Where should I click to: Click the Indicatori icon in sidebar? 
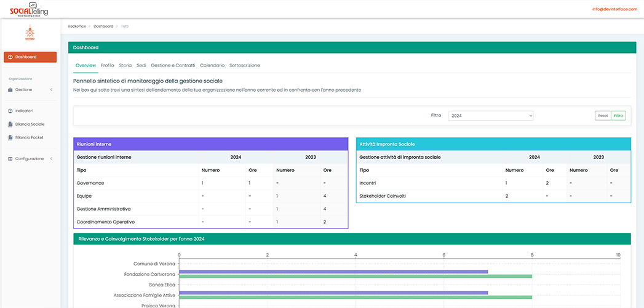10,111
